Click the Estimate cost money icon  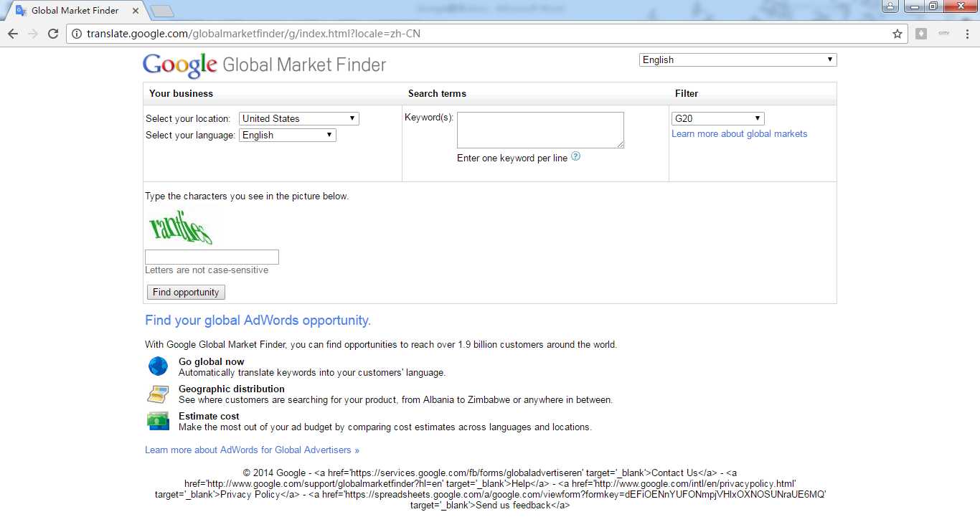coord(158,421)
